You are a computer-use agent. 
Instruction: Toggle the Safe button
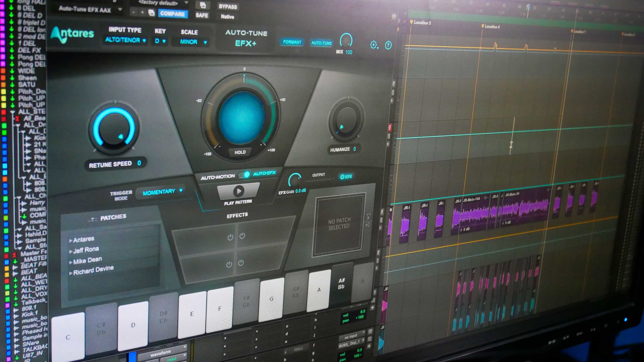pyautogui.click(x=202, y=15)
